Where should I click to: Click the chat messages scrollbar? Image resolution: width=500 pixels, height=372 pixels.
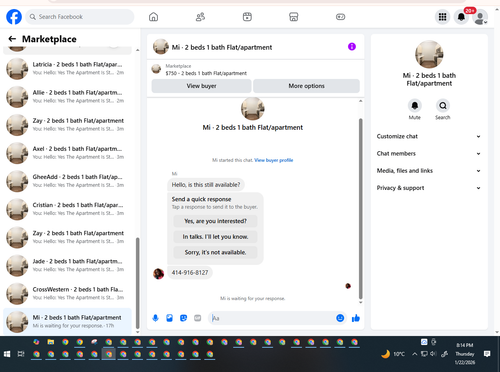coord(360,208)
